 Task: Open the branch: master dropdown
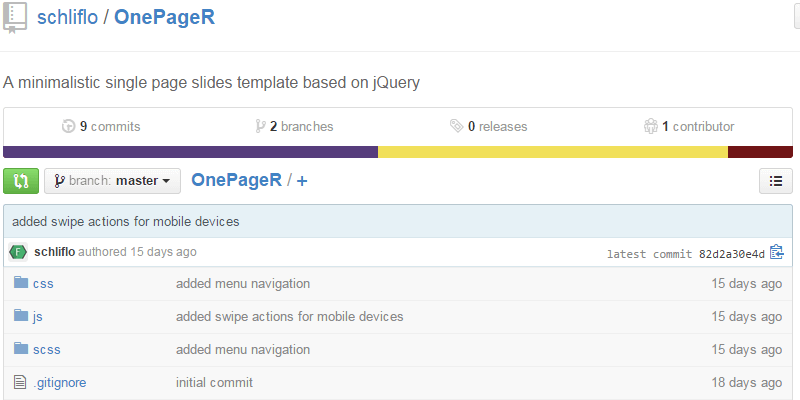[x=112, y=181]
